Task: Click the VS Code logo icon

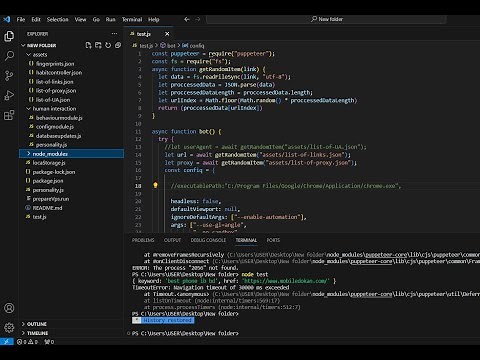Action: pyautogui.click(x=7, y=19)
